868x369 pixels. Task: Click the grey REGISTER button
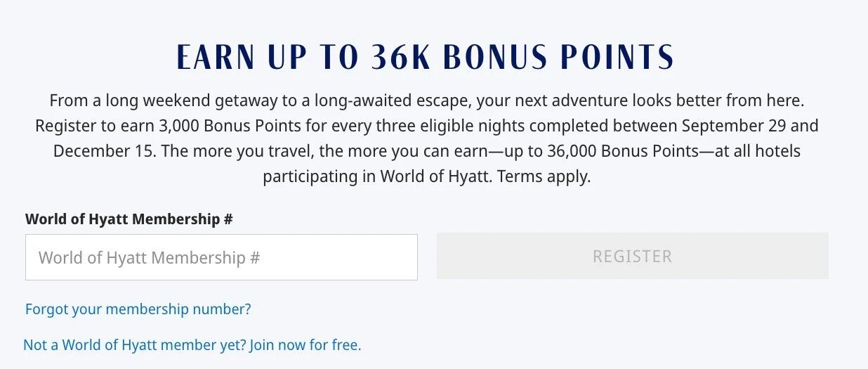point(632,257)
